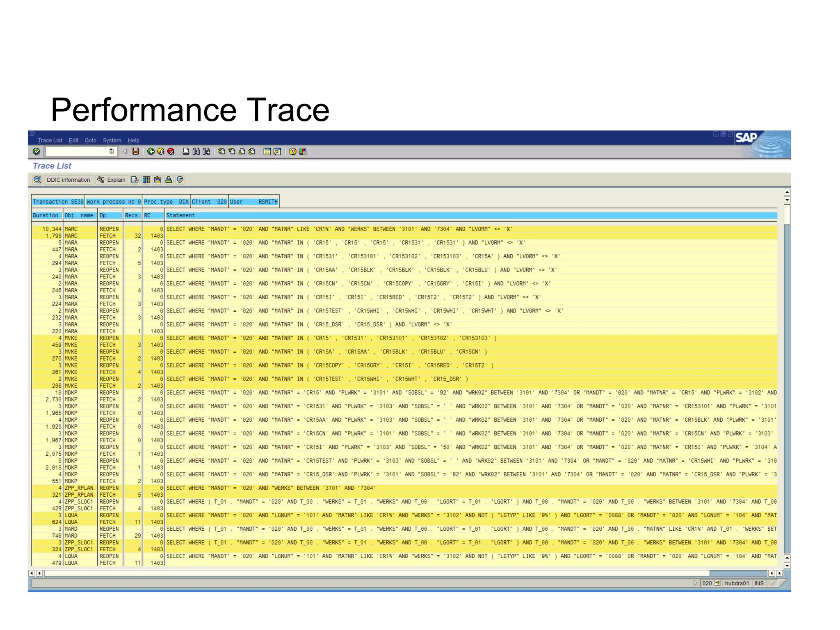
Task: Click the yellow Exit up-arrow icon
Action: coord(161,151)
